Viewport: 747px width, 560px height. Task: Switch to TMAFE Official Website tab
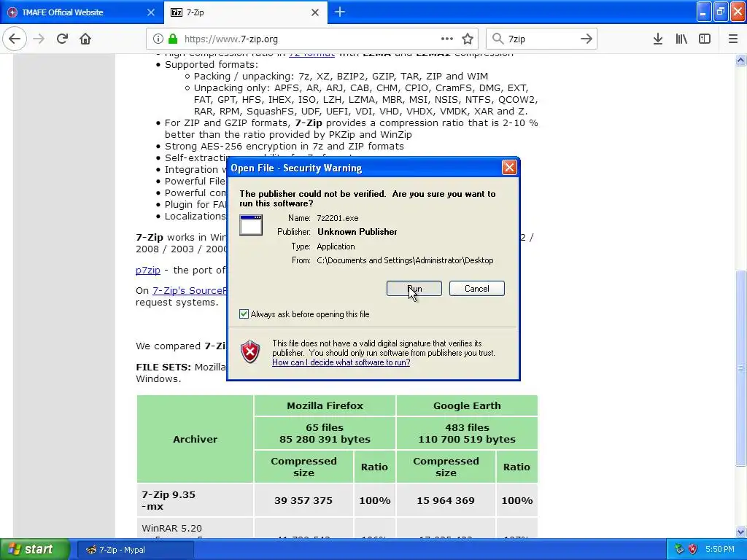[81, 12]
